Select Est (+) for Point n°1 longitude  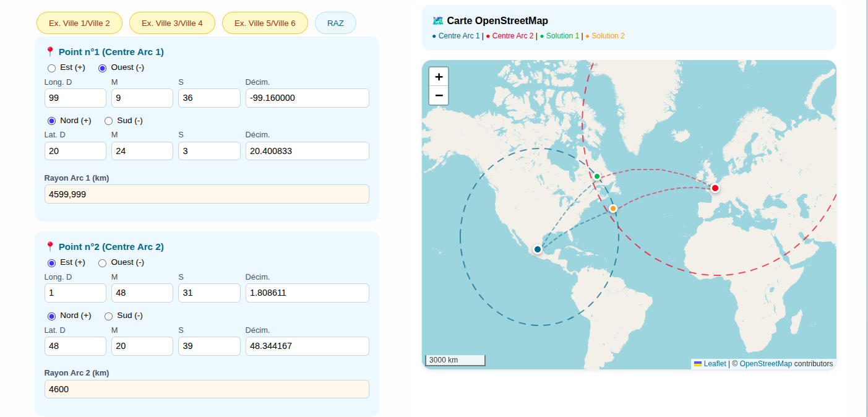click(52, 68)
